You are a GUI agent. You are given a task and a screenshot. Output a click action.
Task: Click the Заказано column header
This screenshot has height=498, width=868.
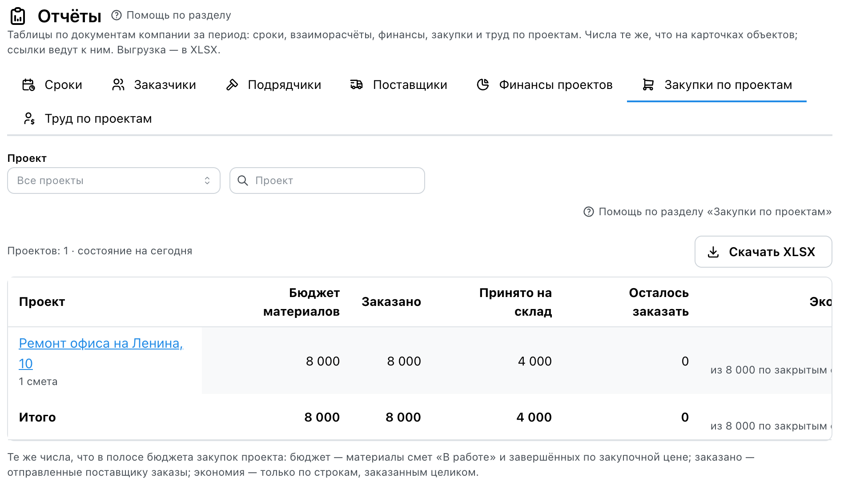click(391, 302)
